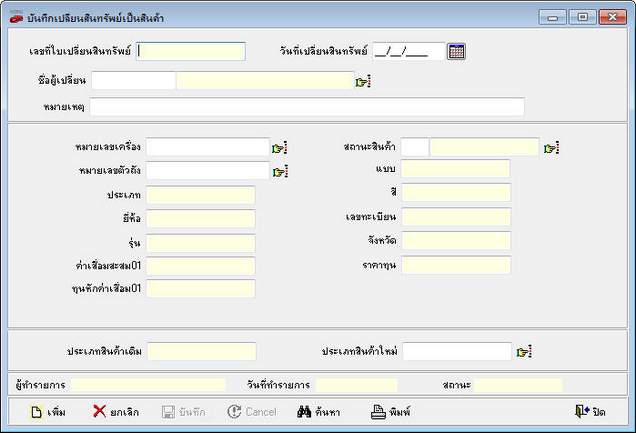Click the พิมพ์ (print) button
The image size is (636, 433).
point(391,411)
